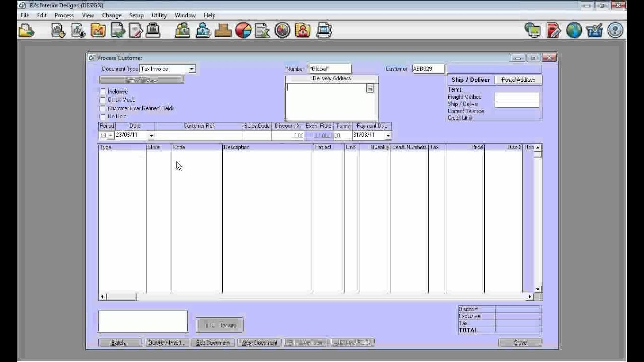This screenshot has width=644, height=362.
Task: Click the red document with pen icon
Action: [553, 31]
